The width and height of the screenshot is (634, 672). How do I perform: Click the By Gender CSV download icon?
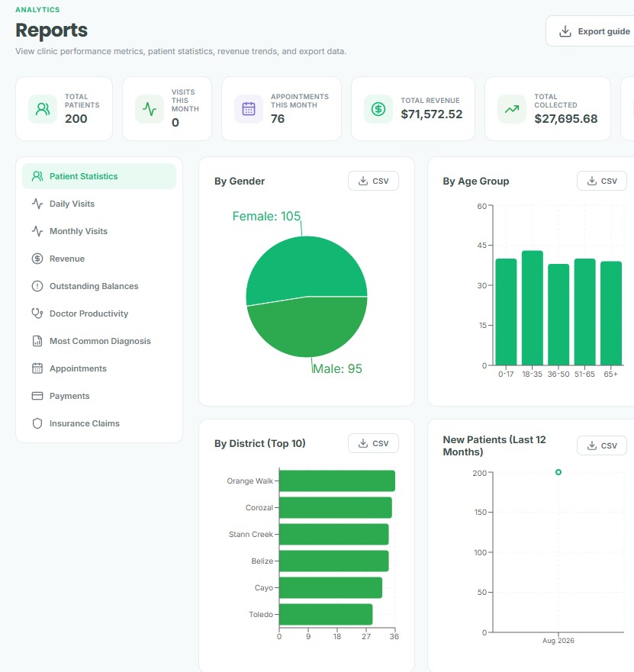(x=363, y=181)
